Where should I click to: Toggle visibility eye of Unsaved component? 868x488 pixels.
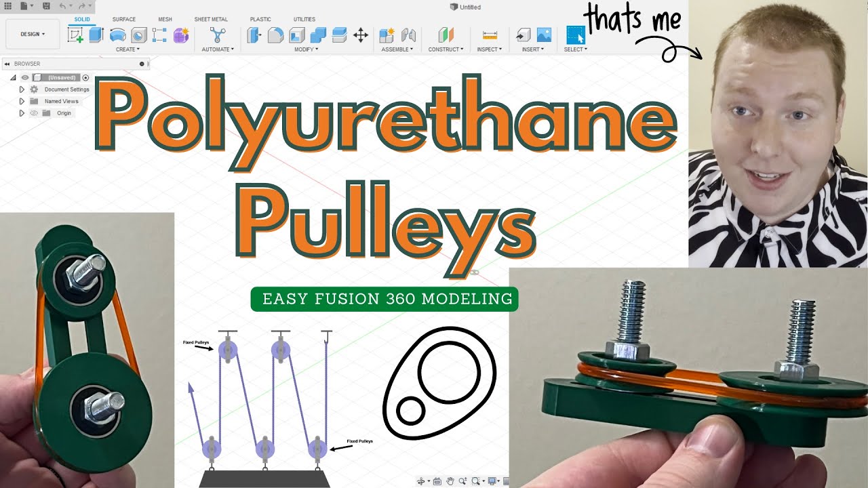pos(25,78)
